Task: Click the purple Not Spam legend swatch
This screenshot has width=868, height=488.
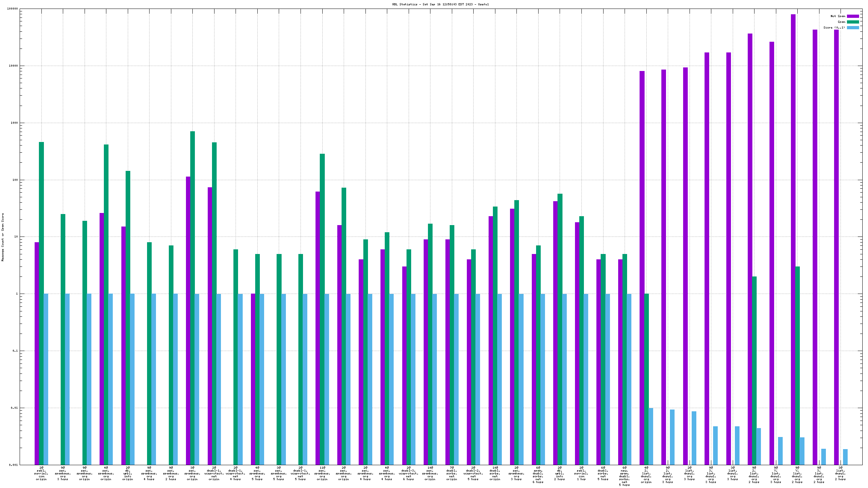Action: click(853, 16)
